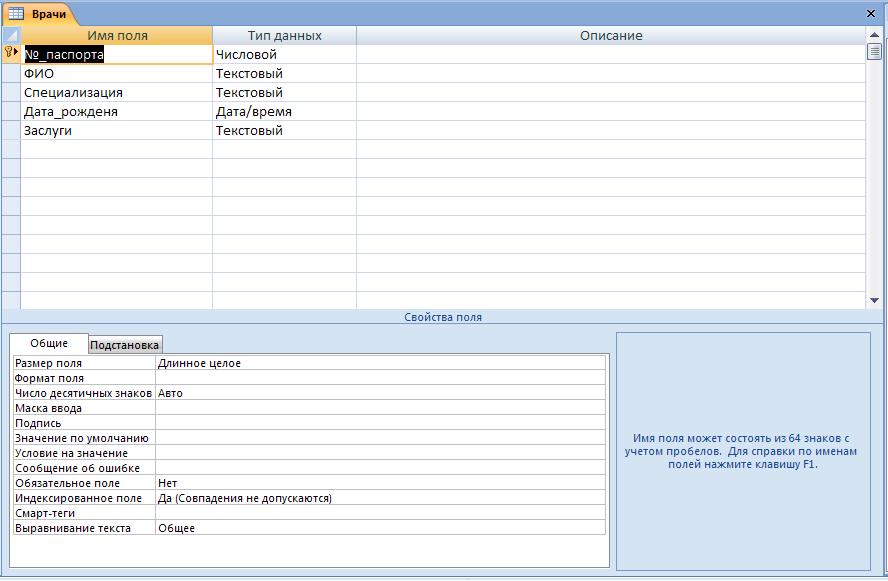Click the scroll up arrow of field grid
Screen dimensions: 888x581
pyautogui.click(x=874, y=35)
